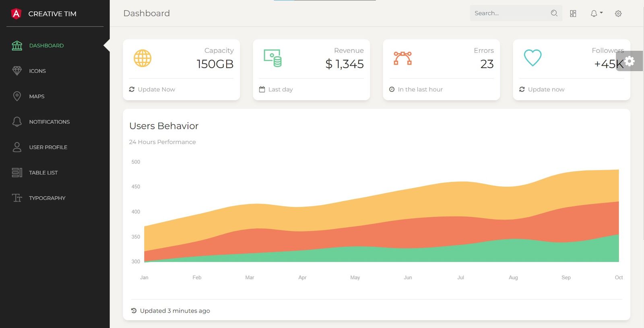
Task: Click the Creative Tim brand link
Action: coord(52,14)
